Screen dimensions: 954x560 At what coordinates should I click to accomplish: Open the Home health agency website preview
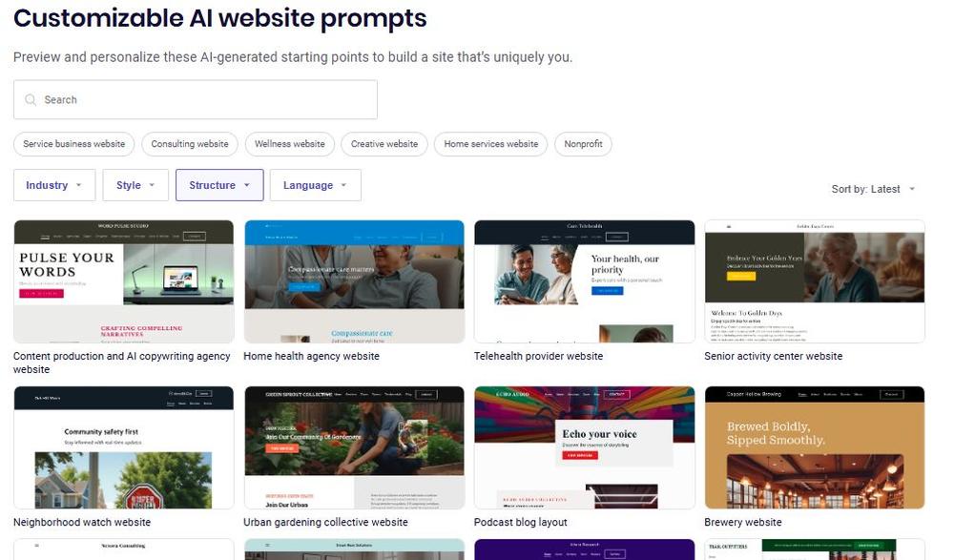click(354, 281)
